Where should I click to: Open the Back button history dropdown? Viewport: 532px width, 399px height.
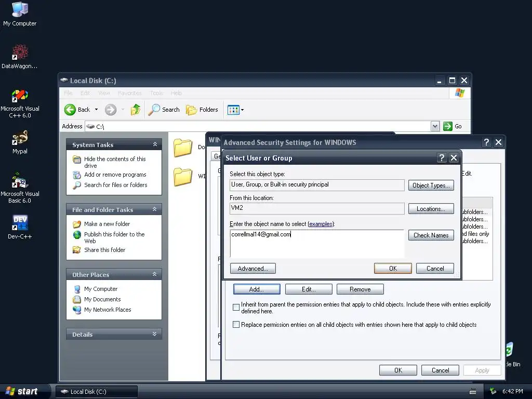tap(96, 110)
